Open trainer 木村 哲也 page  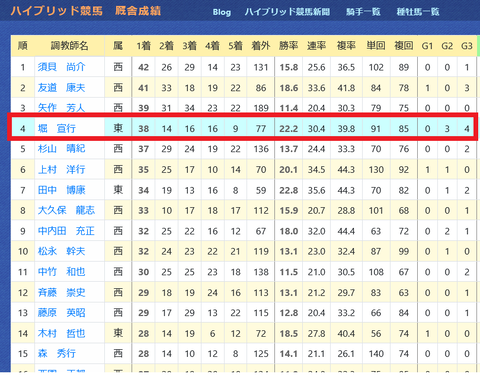pos(61,333)
